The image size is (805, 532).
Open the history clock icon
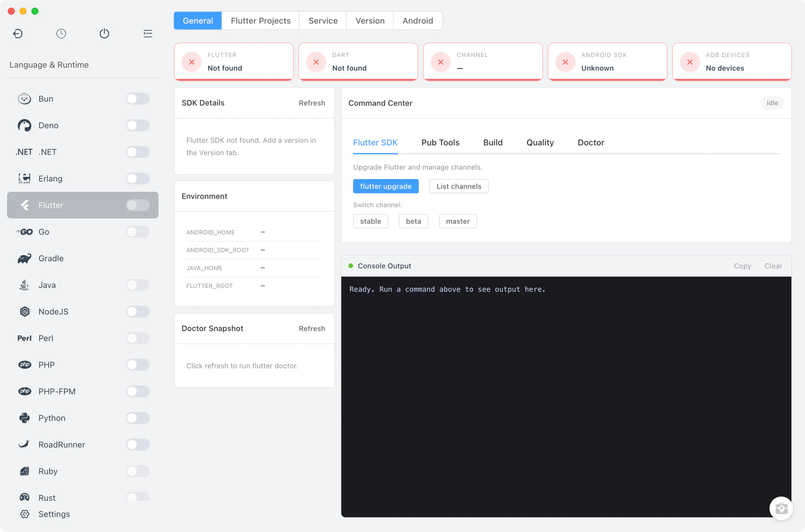pyautogui.click(x=61, y=33)
